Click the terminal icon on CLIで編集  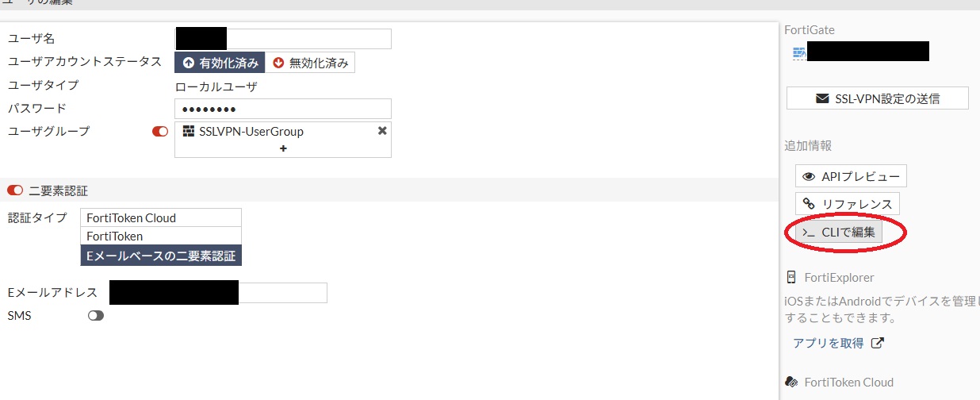click(x=808, y=233)
